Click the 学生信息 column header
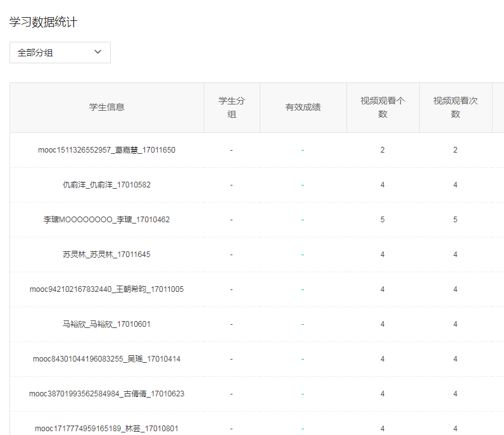The height and width of the screenshot is (435, 504). click(x=106, y=107)
